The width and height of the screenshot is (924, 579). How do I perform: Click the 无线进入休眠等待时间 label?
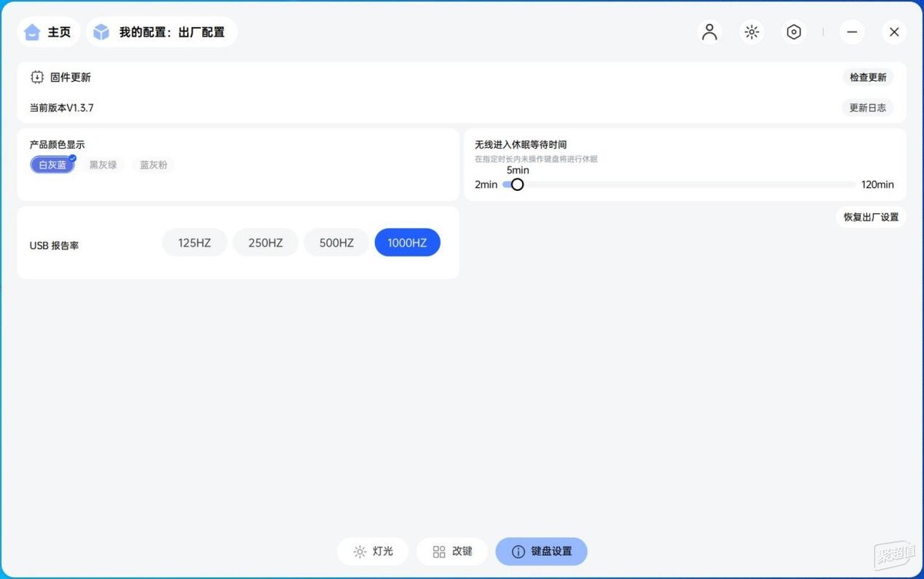coord(521,145)
